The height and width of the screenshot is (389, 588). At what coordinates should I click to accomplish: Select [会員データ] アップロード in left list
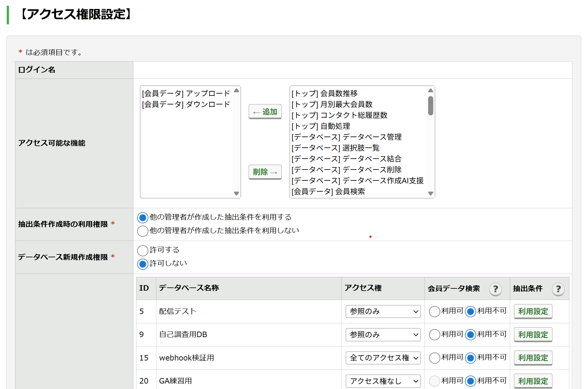tap(186, 93)
